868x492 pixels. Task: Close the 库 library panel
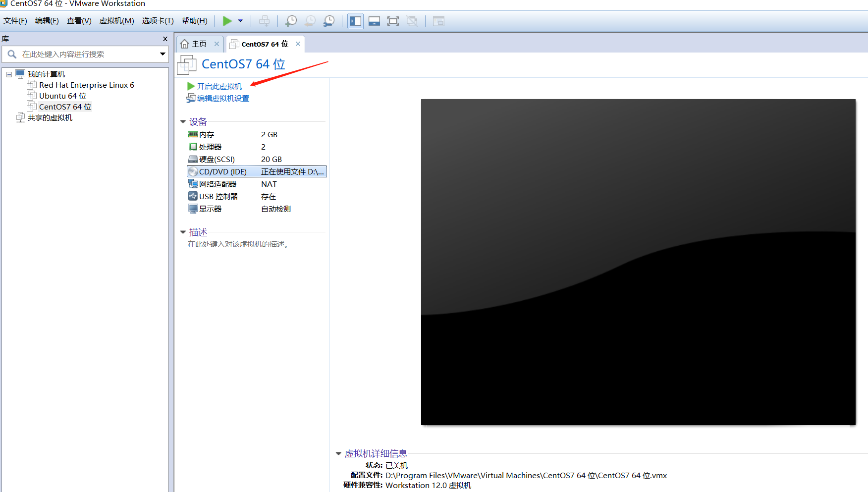[x=165, y=39]
